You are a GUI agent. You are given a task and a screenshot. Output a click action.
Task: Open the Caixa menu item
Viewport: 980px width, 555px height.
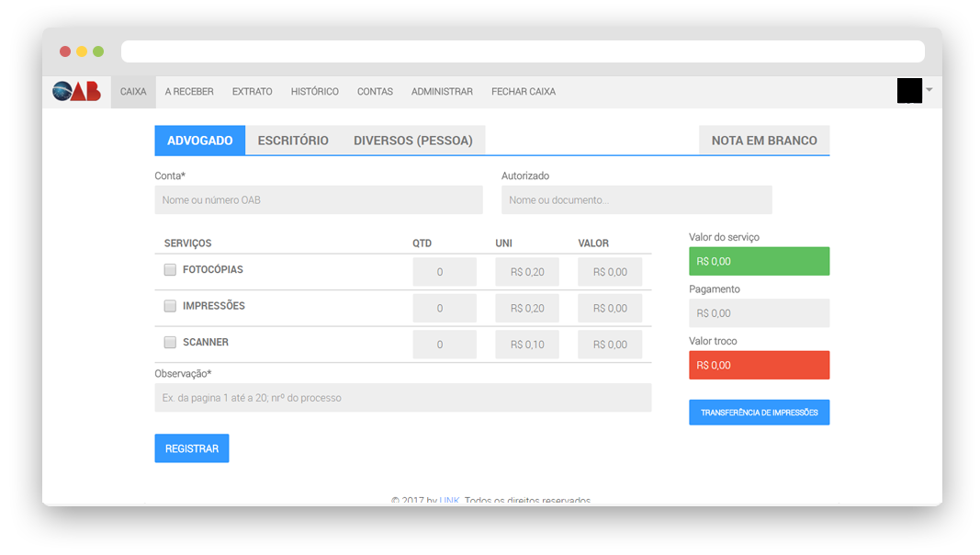[x=133, y=92]
